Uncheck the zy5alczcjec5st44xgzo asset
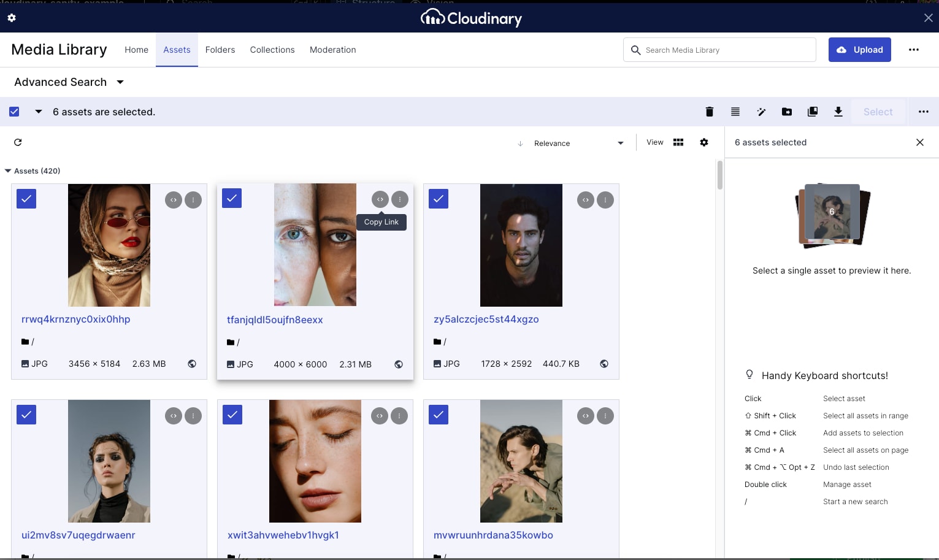 [439, 199]
